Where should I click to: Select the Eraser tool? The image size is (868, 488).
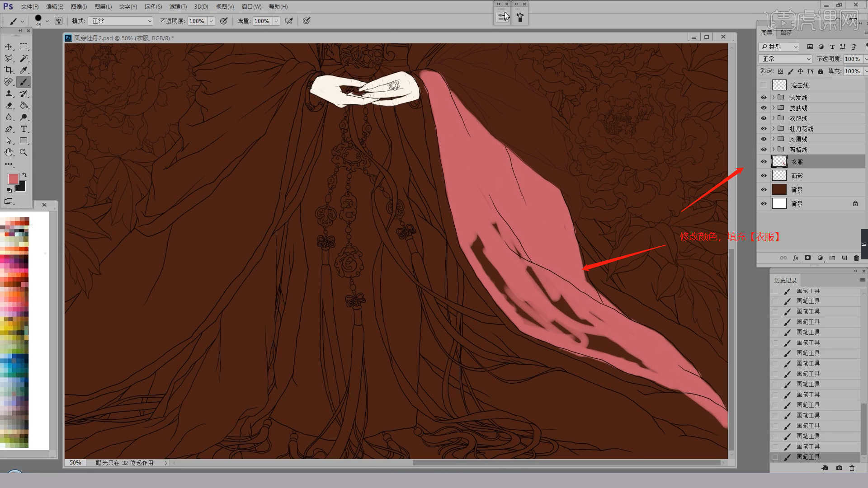point(9,105)
